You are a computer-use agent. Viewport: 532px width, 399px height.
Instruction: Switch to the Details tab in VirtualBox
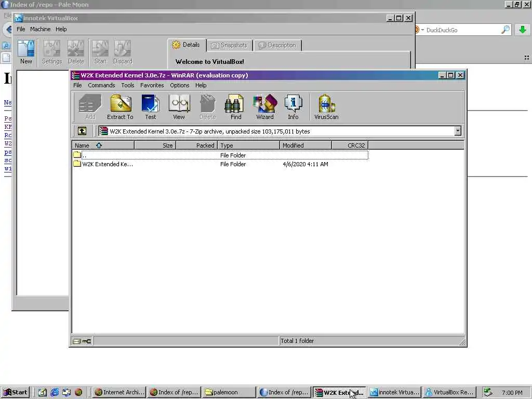pyautogui.click(x=186, y=45)
